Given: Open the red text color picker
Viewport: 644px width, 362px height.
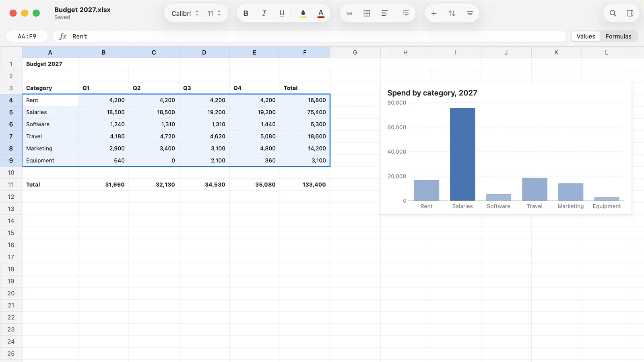Looking at the screenshot, I should [321, 13].
